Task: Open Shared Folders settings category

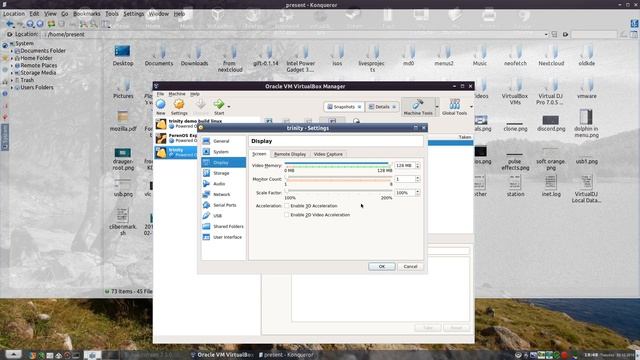Action: tap(223, 226)
